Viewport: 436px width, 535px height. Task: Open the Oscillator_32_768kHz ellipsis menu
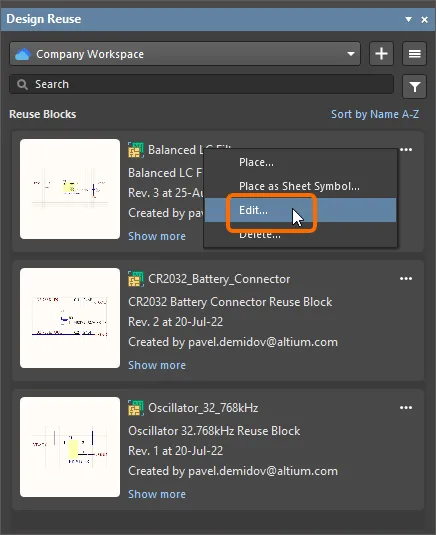coord(406,408)
